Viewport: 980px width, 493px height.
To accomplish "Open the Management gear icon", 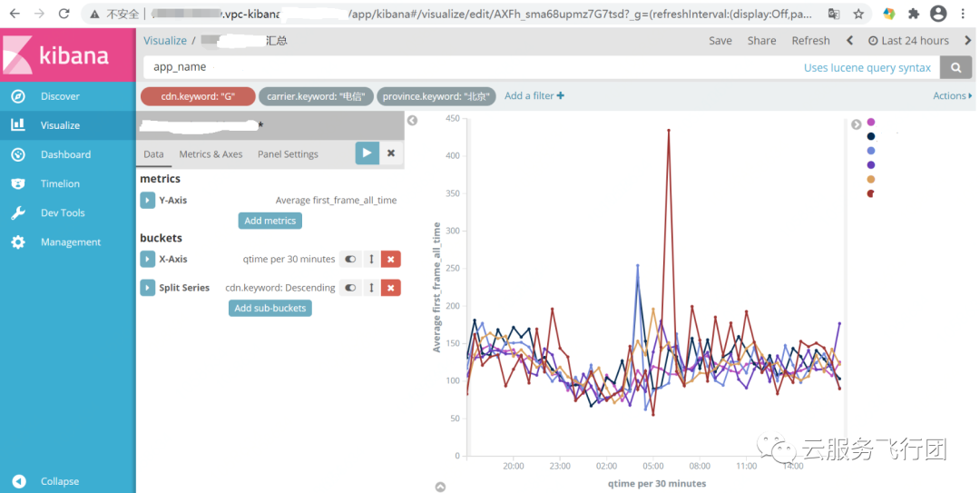I will coord(18,242).
